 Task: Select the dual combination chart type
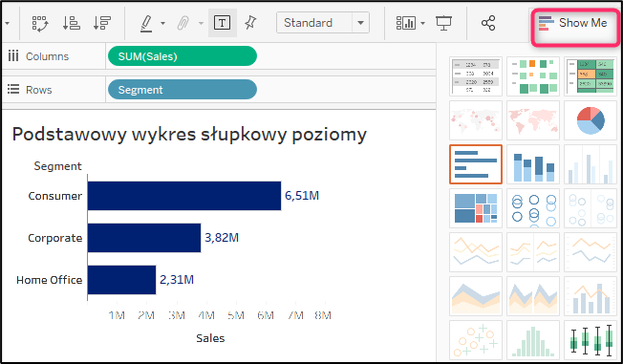(x=591, y=296)
